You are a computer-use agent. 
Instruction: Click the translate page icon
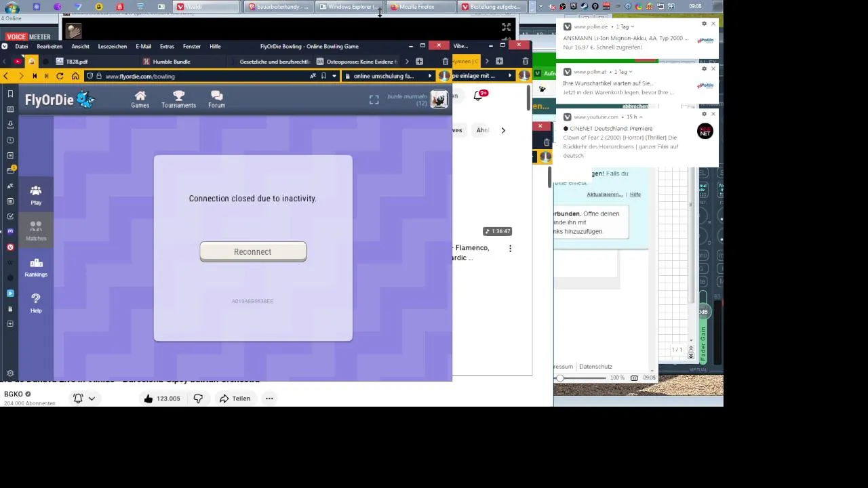click(x=313, y=76)
